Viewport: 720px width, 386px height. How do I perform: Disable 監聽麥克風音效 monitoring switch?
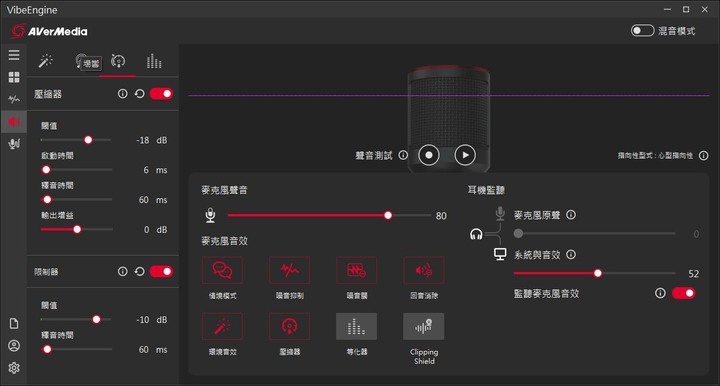[684, 293]
